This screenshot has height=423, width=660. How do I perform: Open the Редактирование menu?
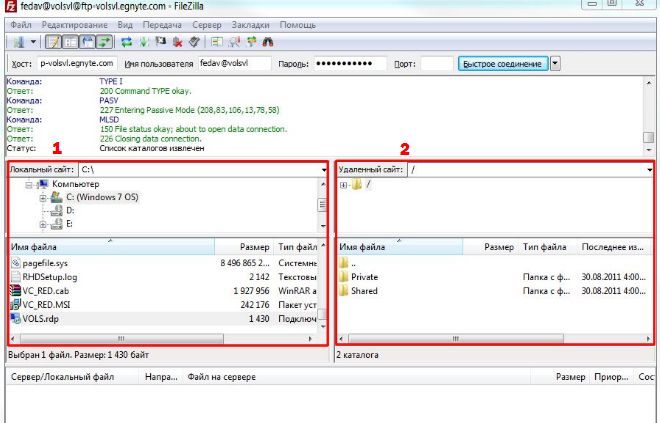pos(75,25)
